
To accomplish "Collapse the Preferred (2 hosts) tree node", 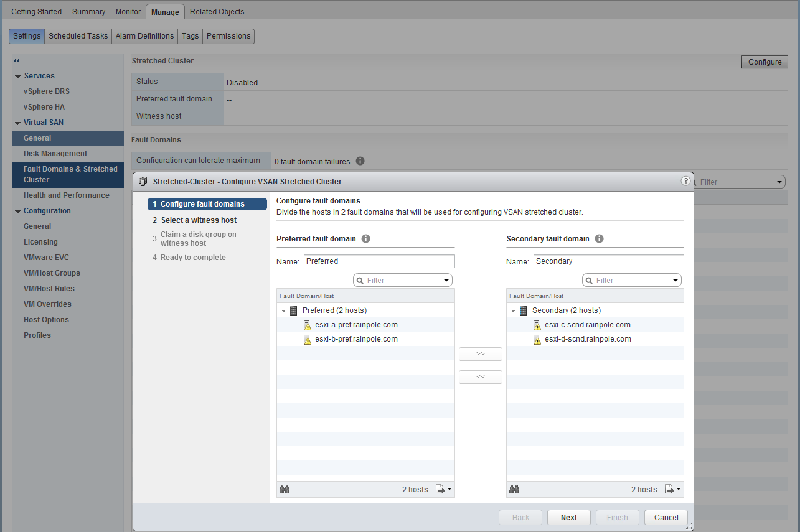I will pos(283,310).
